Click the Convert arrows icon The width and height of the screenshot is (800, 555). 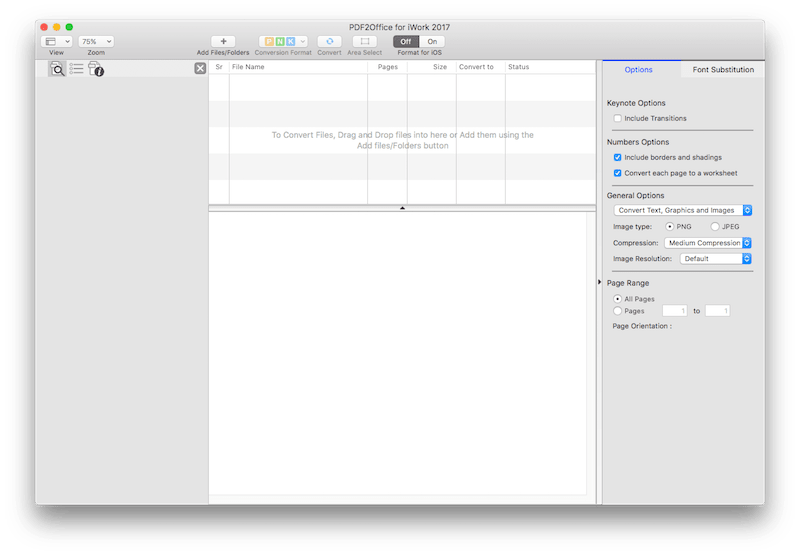(x=330, y=41)
